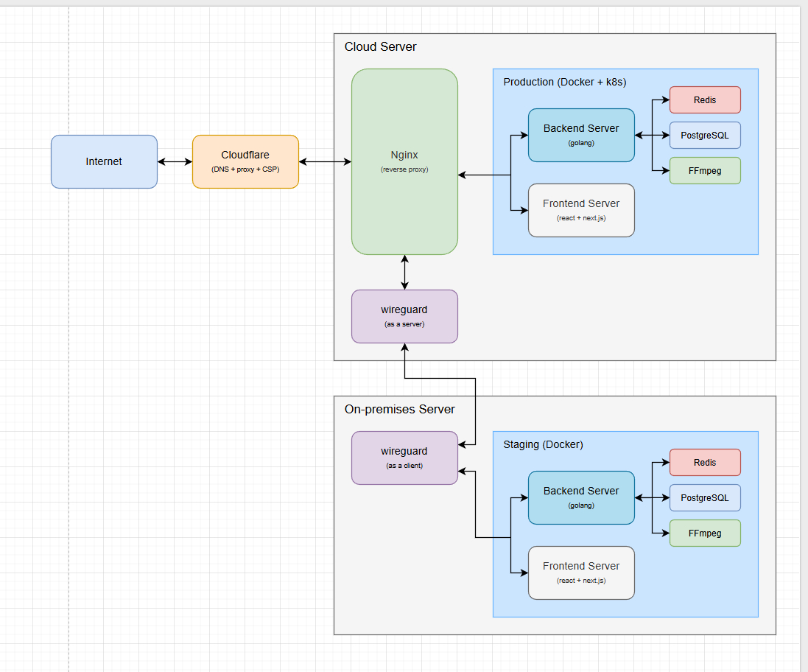Click the arrow between Internet and Cloudflare
This screenshot has width=808, height=672.
(175, 161)
